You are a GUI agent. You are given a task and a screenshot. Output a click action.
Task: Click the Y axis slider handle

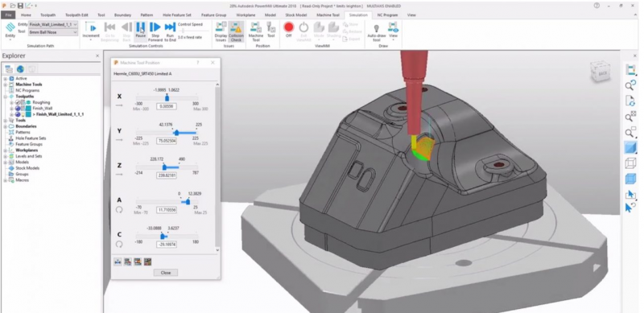(176, 133)
